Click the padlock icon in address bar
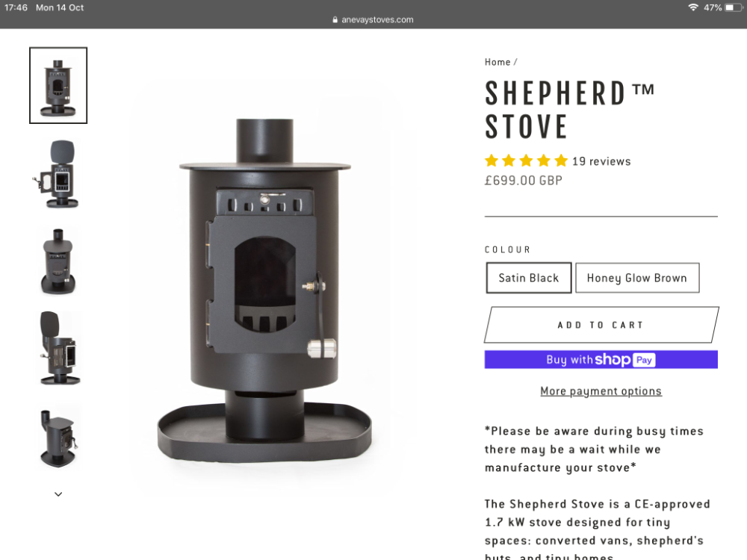The width and height of the screenshot is (747, 560). click(x=335, y=19)
